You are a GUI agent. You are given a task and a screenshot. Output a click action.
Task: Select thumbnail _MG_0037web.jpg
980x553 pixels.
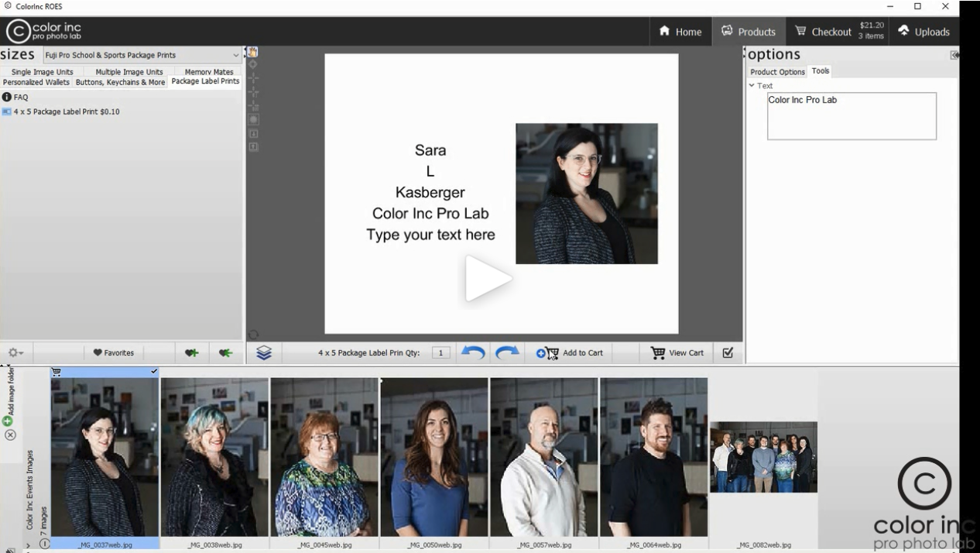click(105, 458)
